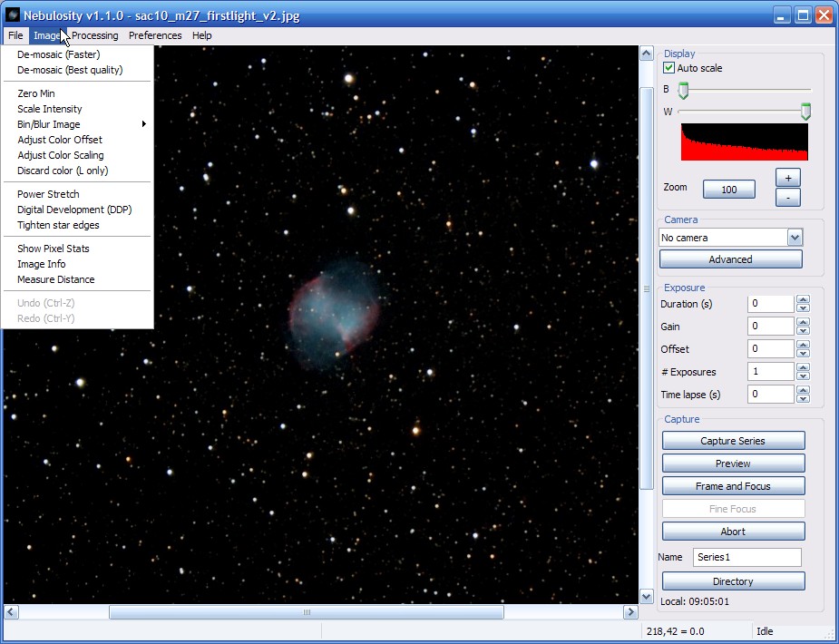Click the Series1 name input field
Viewport: 839px width, 644px height.
746,557
